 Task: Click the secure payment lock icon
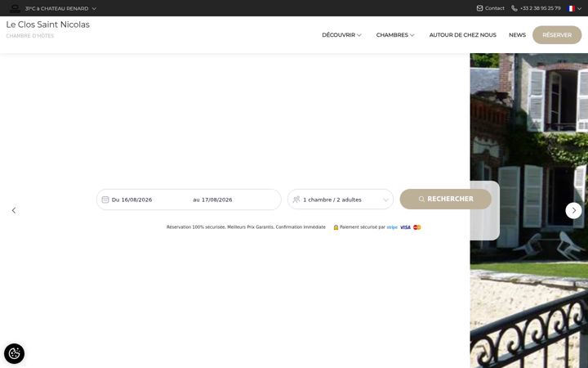pos(336,227)
